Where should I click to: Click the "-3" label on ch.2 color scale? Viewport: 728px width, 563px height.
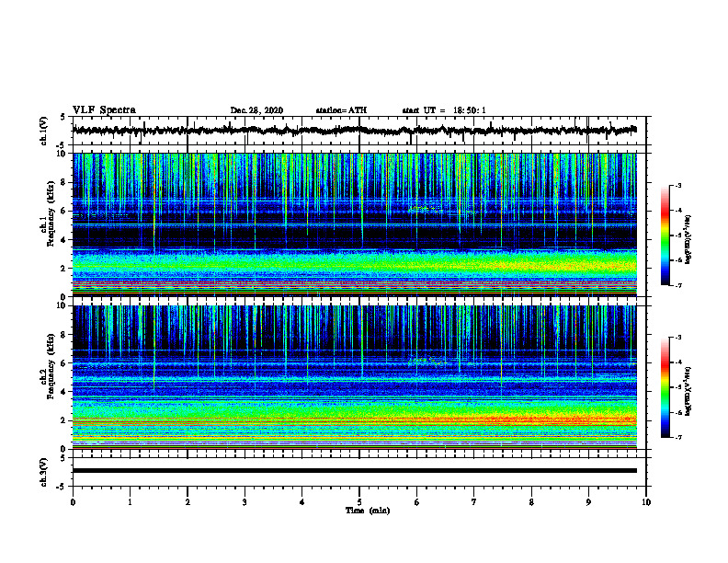677,338
